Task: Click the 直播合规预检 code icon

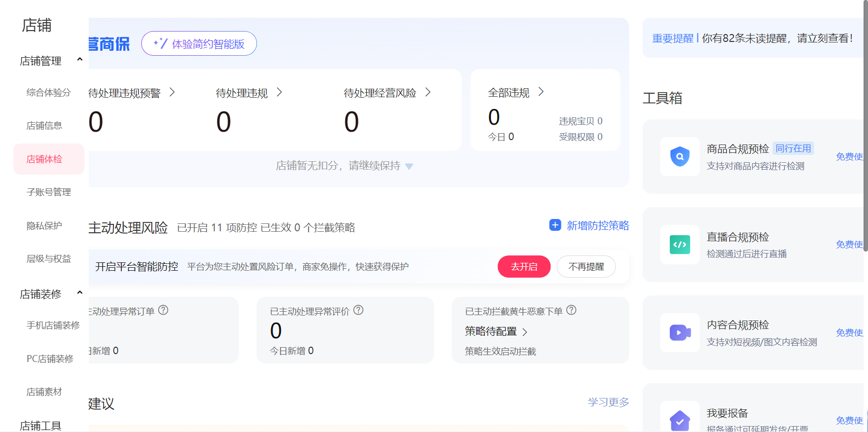Action: (x=680, y=245)
